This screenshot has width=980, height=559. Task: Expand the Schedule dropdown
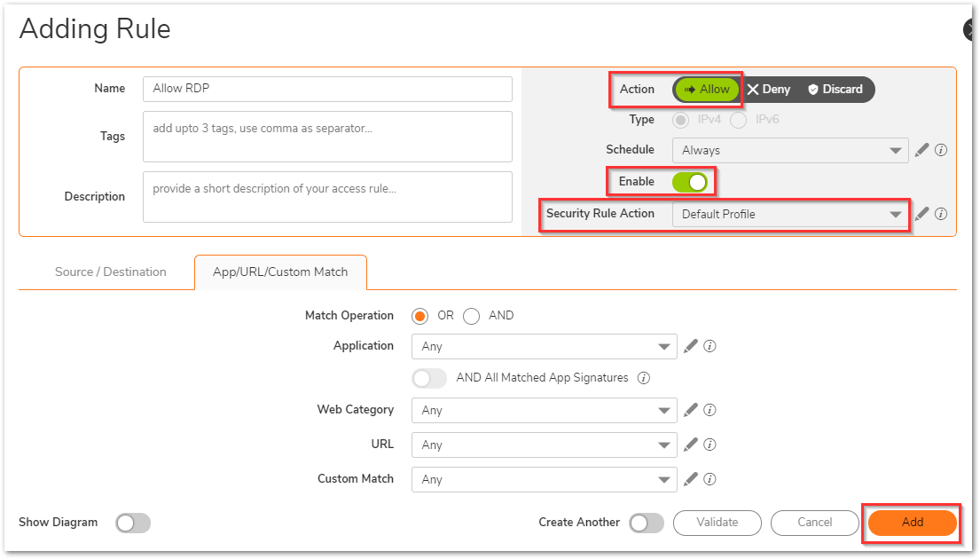[789, 151]
